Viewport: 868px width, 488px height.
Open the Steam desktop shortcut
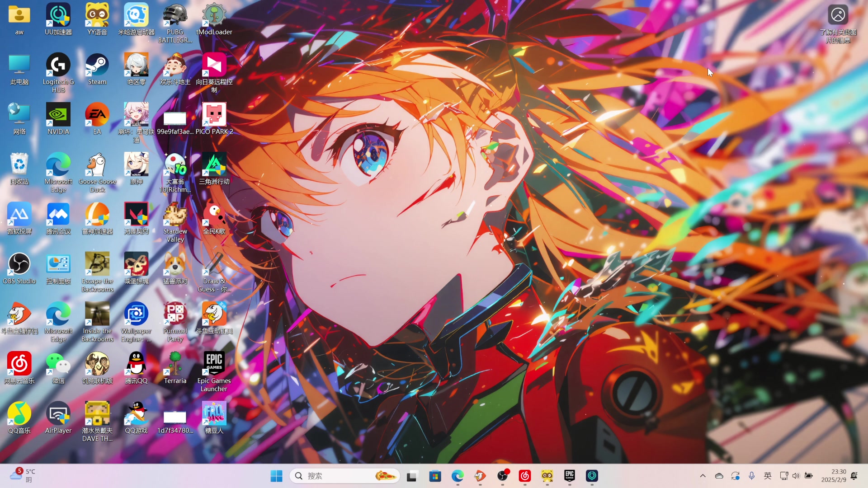click(97, 69)
